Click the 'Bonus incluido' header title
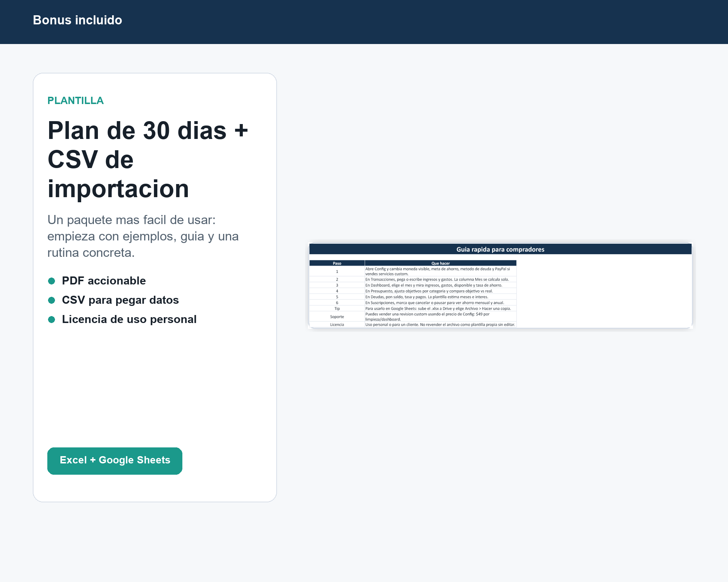The height and width of the screenshot is (582, 728). click(x=78, y=20)
